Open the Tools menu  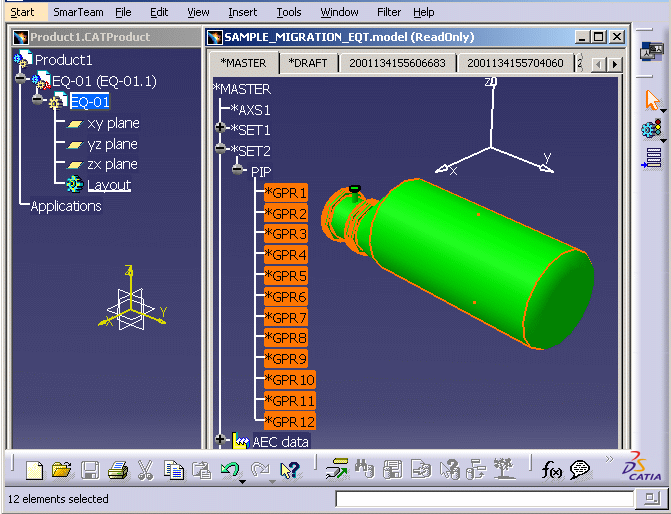pyautogui.click(x=289, y=12)
